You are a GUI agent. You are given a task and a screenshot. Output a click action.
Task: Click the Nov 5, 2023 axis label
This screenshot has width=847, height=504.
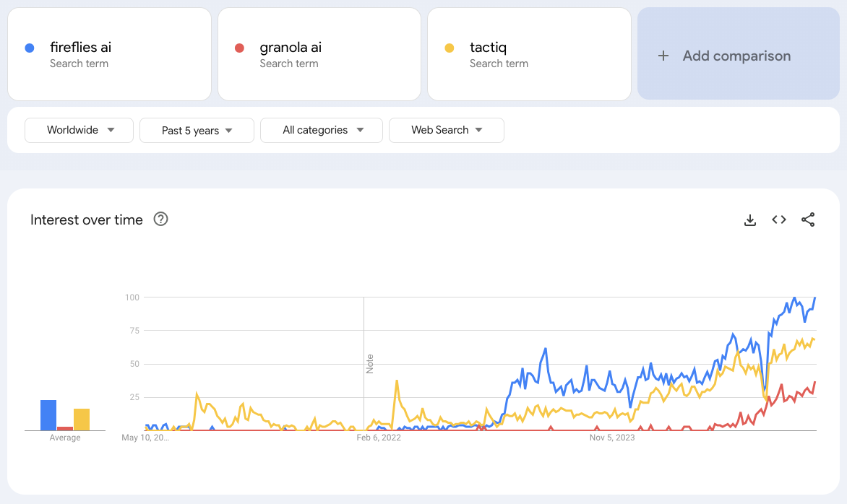[612, 438]
